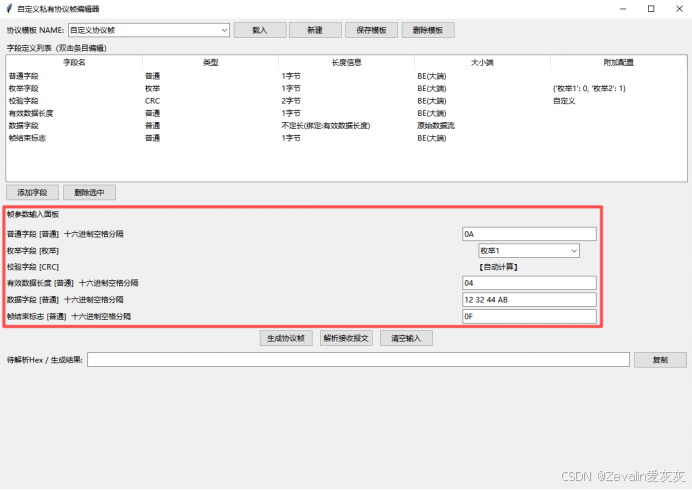692x490 pixels.
Task: Click the 1字节 cell in 帧结束标志 row
Action: click(291, 138)
